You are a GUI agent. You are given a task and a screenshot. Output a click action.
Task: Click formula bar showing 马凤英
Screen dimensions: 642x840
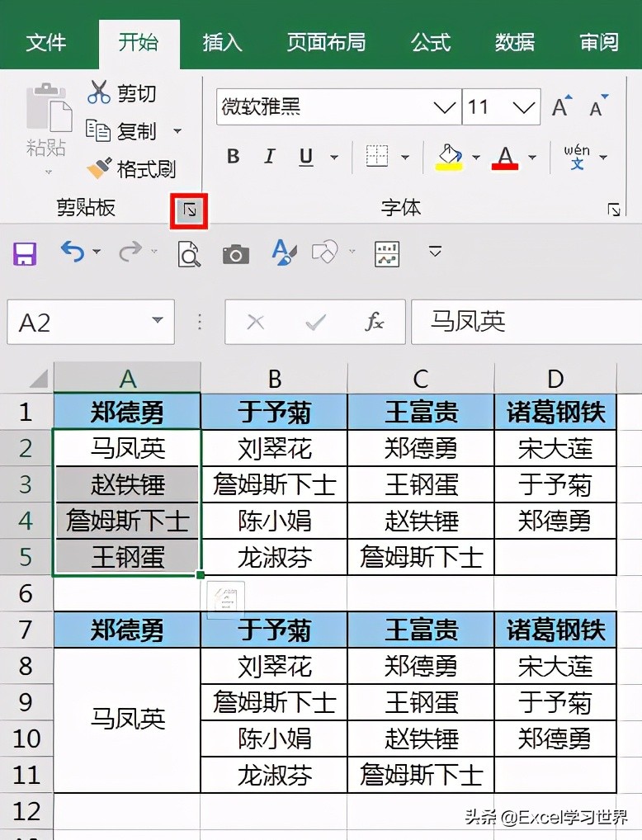pyautogui.click(x=526, y=322)
